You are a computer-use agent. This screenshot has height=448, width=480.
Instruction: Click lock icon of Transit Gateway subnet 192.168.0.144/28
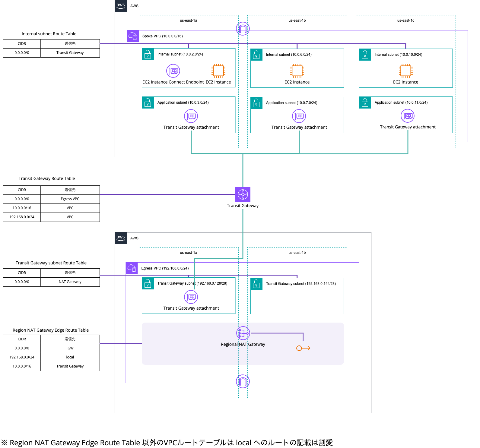pos(256,284)
